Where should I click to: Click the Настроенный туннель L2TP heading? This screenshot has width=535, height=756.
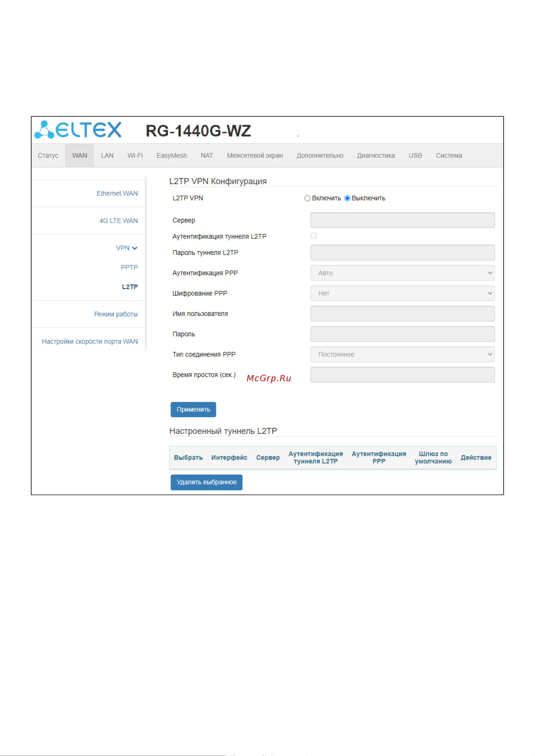223,431
